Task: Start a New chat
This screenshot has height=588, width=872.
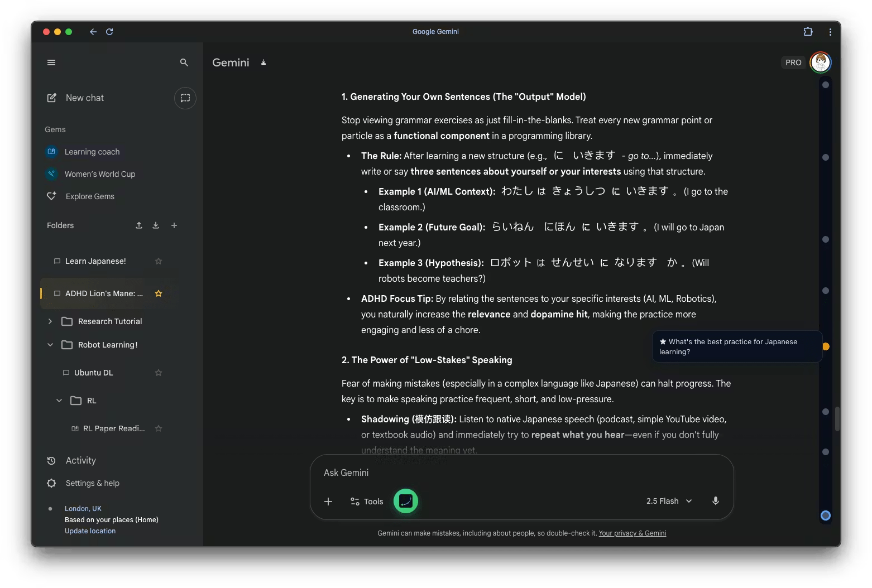Action: (84, 98)
